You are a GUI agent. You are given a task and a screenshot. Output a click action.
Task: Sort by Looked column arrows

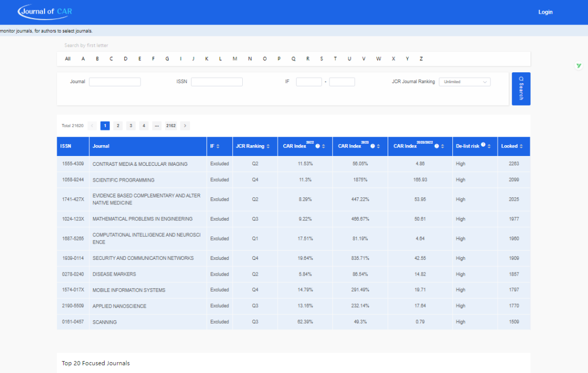521,146
